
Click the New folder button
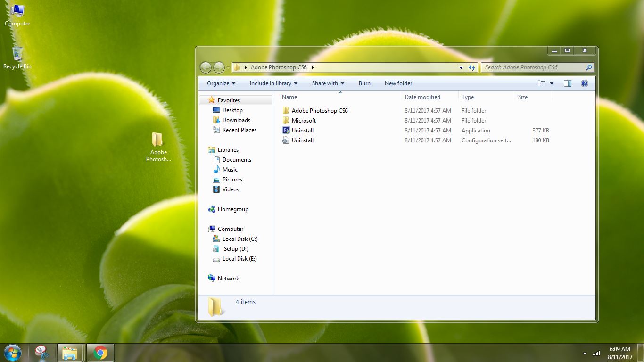pyautogui.click(x=398, y=83)
